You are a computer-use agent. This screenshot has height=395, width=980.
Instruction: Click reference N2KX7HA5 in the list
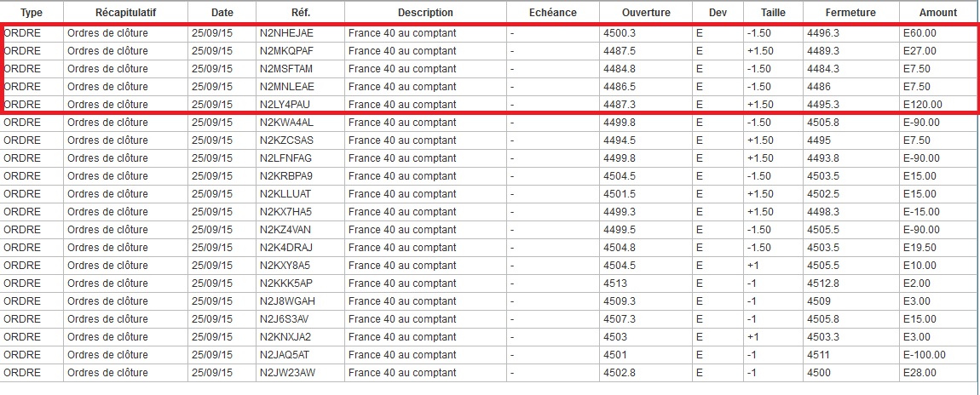[286, 212]
